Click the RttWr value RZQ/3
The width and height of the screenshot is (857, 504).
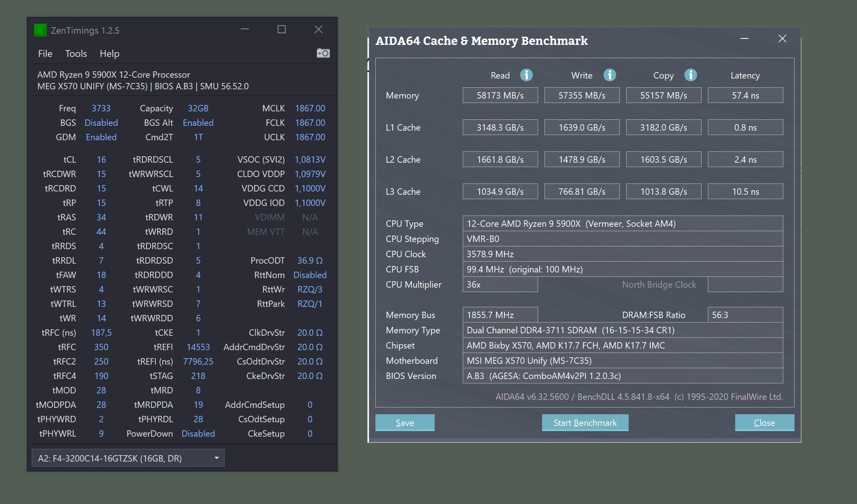coord(310,289)
